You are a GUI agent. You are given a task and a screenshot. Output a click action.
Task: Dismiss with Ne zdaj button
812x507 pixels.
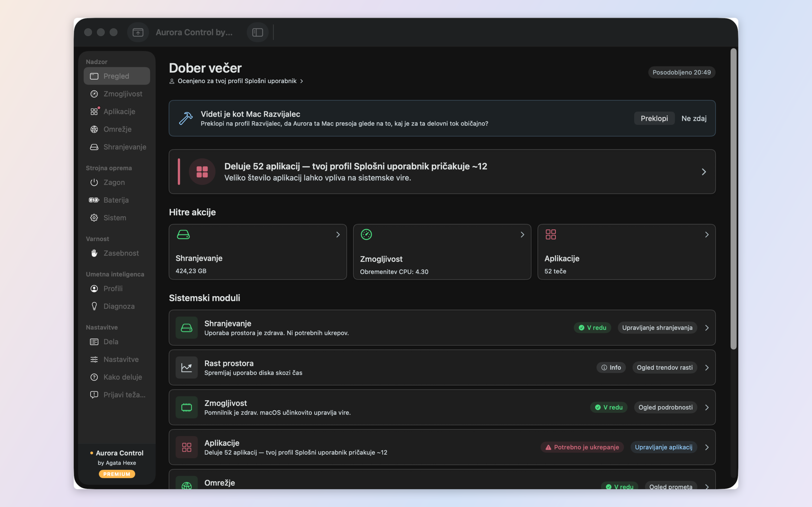(694, 119)
